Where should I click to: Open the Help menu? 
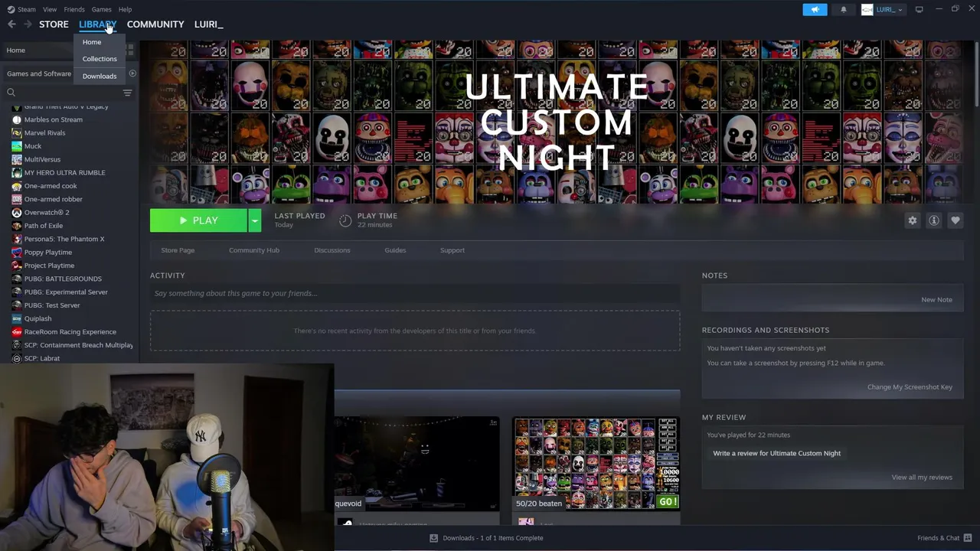pyautogui.click(x=125, y=9)
